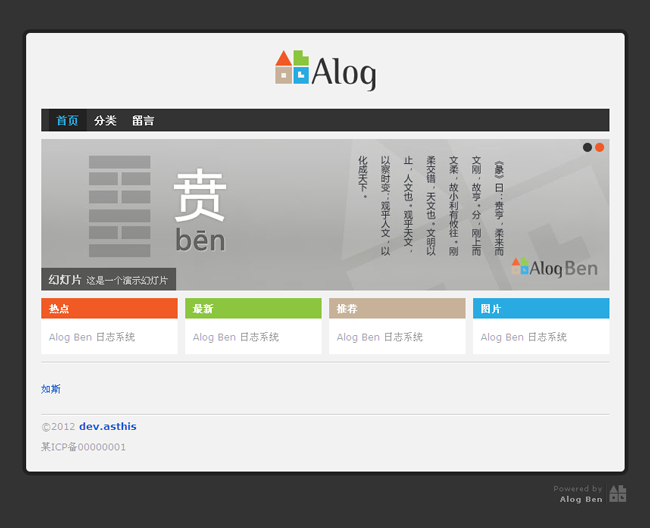Visit the dev.asthis footer link
This screenshot has height=528, width=650.
(108, 427)
